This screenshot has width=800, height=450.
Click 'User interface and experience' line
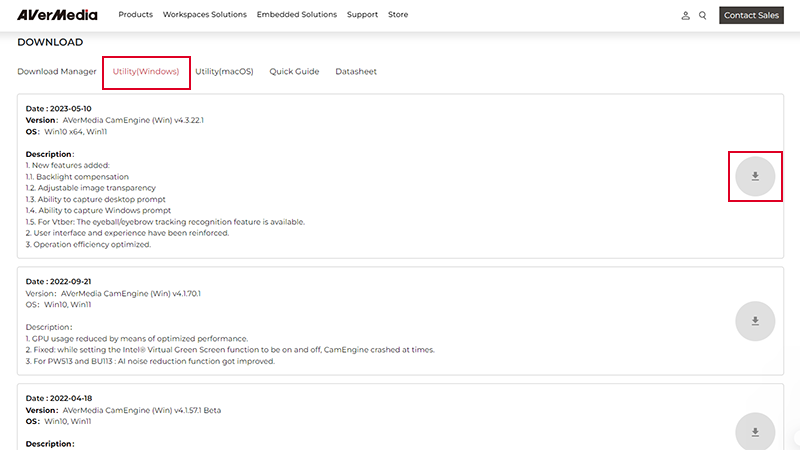(x=128, y=233)
